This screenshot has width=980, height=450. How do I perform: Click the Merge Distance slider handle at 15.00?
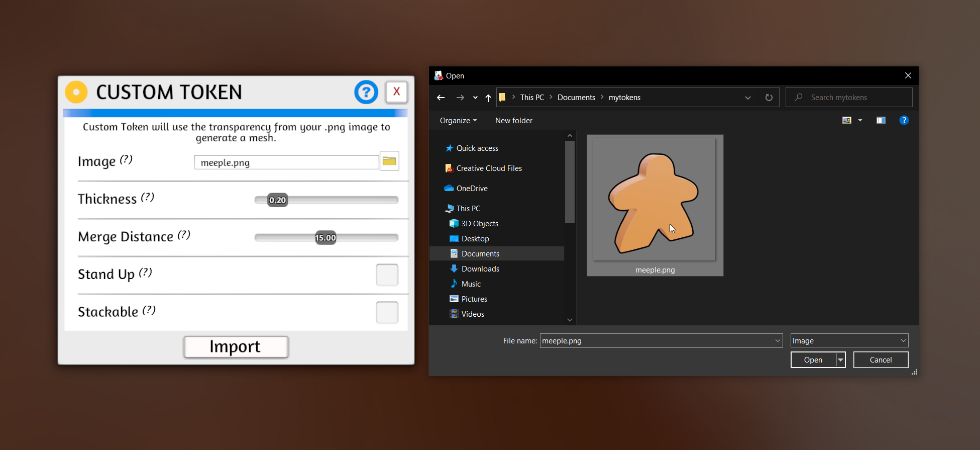point(325,238)
